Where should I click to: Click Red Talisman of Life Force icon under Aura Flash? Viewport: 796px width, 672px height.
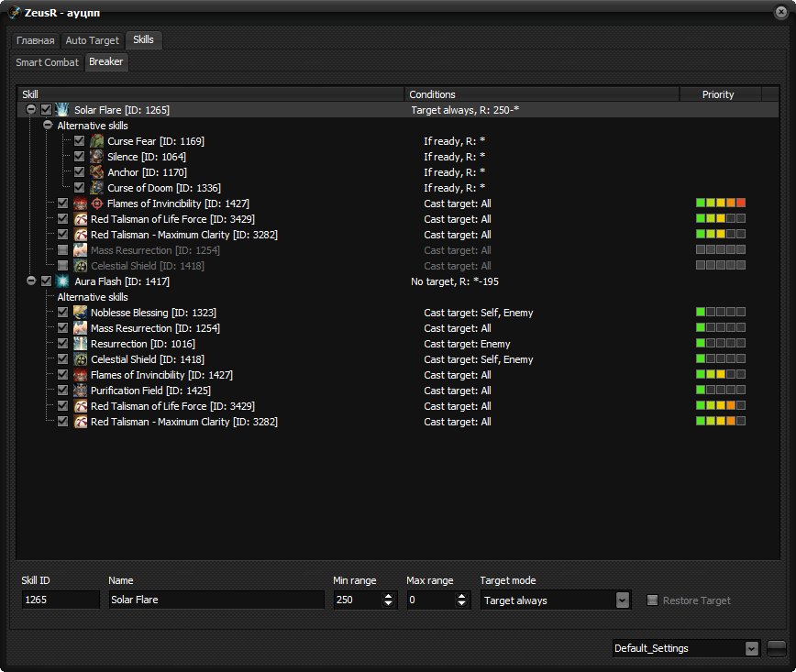click(80, 406)
